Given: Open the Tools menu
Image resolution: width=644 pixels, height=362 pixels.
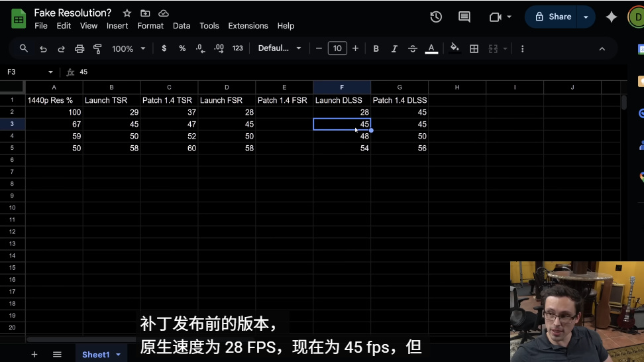Looking at the screenshot, I should [209, 26].
